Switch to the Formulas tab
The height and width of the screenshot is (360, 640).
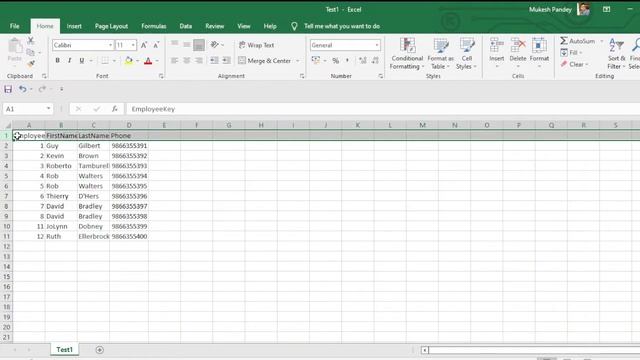(x=153, y=26)
